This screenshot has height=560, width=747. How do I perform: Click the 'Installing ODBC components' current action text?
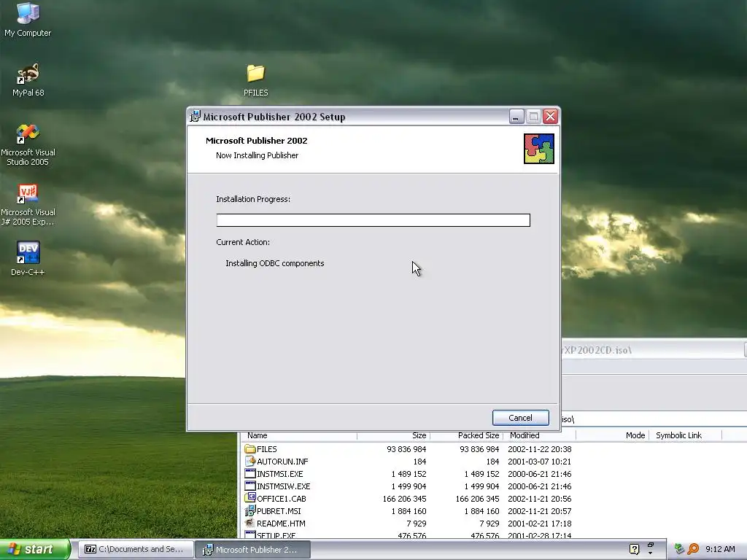275,263
